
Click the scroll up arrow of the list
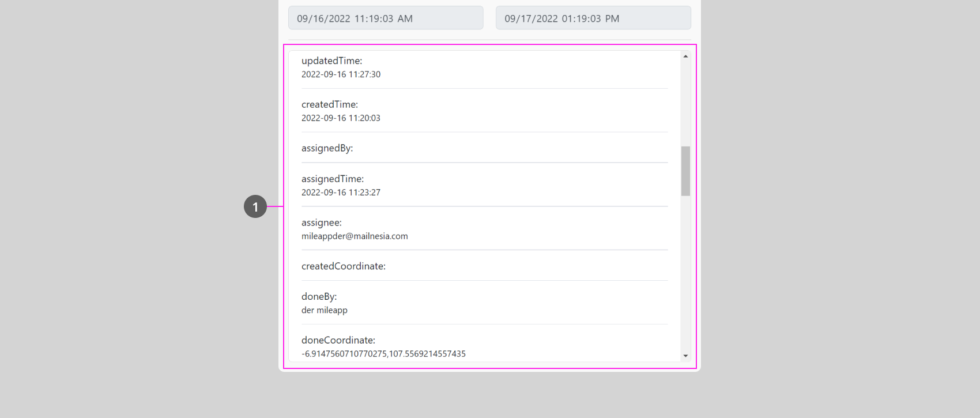click(685, 57)
